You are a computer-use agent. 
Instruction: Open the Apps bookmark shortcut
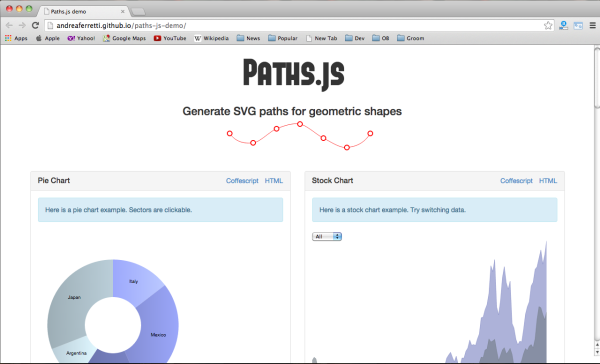pyautogui.click(x=16, y=38)
